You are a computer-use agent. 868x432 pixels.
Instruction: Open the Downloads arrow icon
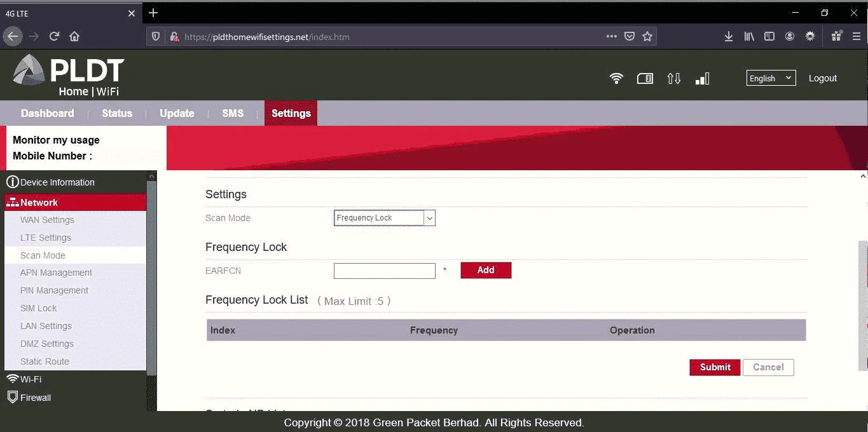[729, 37]
